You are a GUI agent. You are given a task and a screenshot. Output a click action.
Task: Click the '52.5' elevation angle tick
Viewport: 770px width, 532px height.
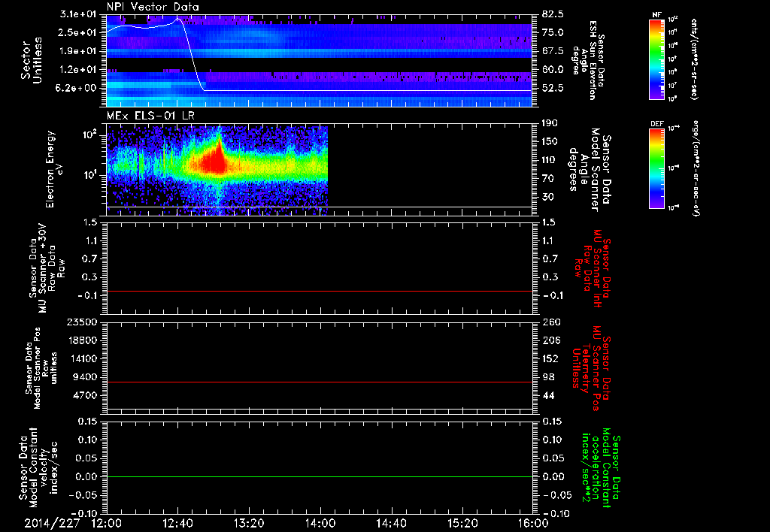553,88
